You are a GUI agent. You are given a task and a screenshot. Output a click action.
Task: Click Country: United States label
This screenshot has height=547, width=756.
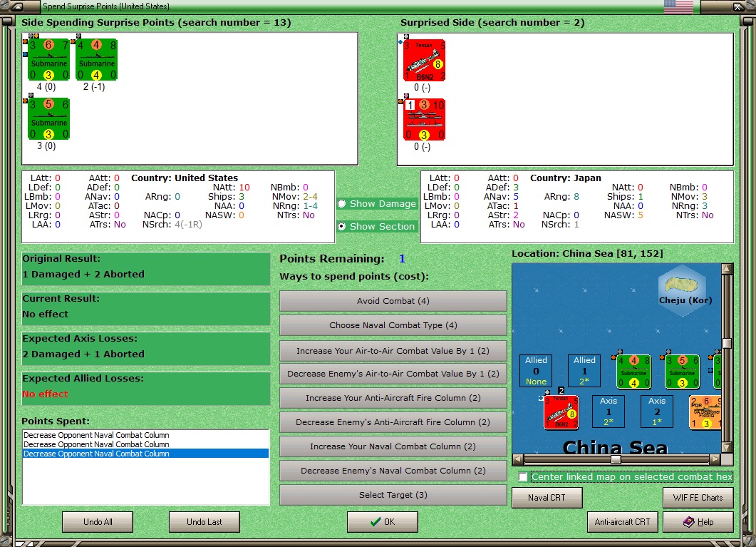[185, 178]
